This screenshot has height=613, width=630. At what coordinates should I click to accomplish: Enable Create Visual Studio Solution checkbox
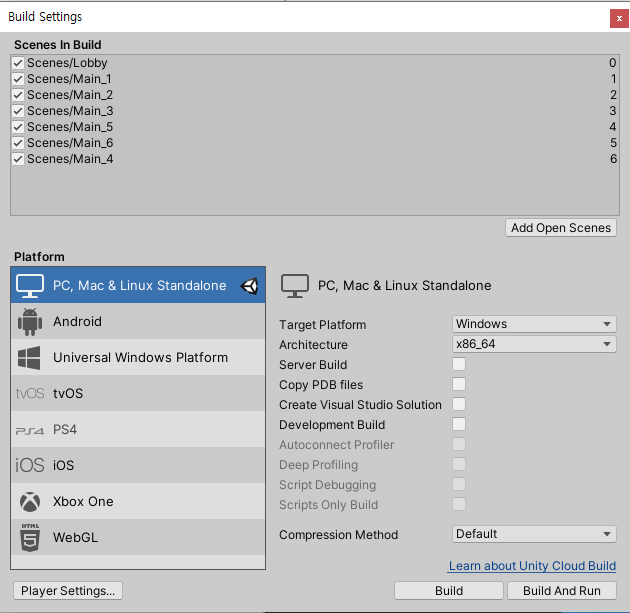[459, 404]
